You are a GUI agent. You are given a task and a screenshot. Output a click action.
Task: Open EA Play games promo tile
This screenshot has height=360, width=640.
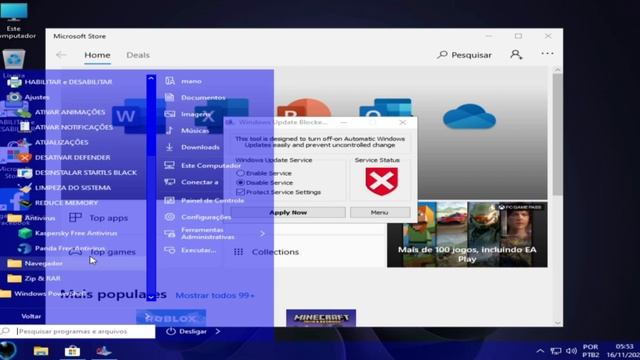tap(467, 234)
